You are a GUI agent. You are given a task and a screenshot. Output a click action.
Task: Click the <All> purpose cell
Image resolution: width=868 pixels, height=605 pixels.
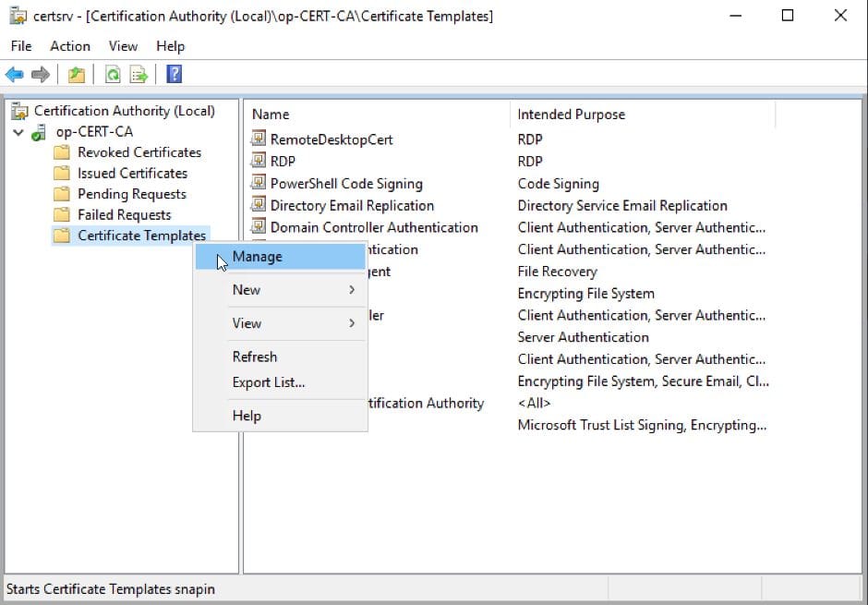535,403
